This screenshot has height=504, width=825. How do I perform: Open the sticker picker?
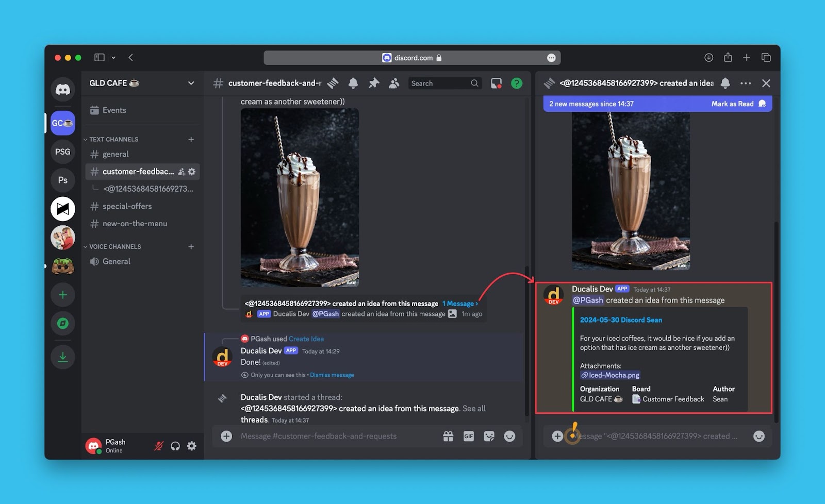point(489,436)
